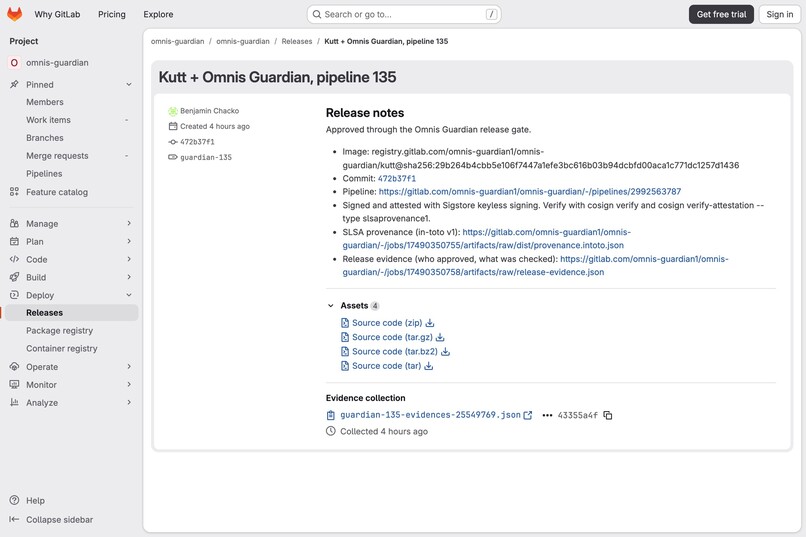Click the Feature catalog grid icon

click(x=14, y=192)
